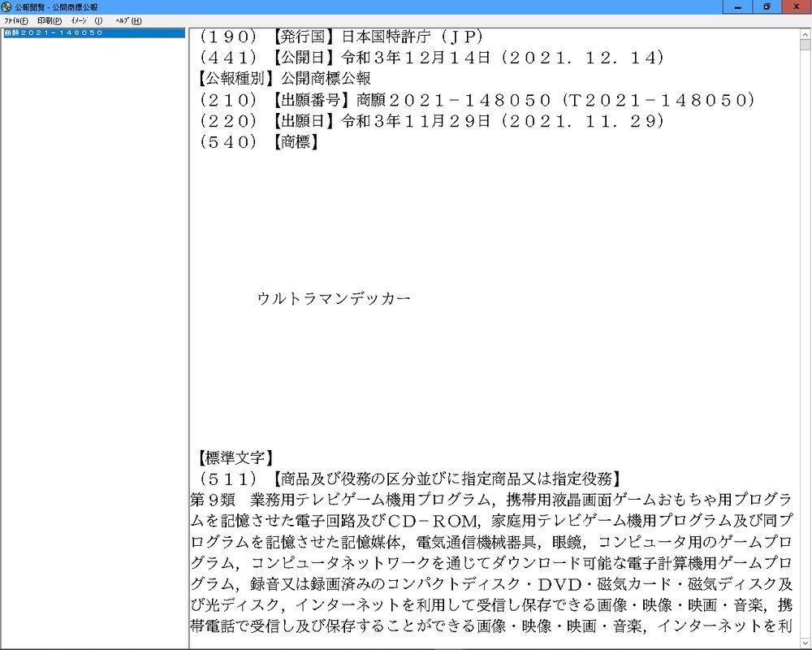Open the イメージ(I) menu
812x650 pixels.
[86, 20]
